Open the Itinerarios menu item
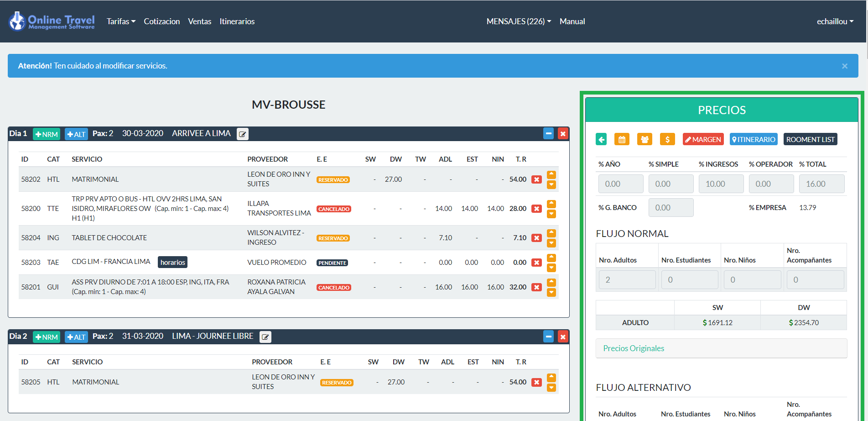This screenshot has width=868, height=421. (x=237, y=21)
